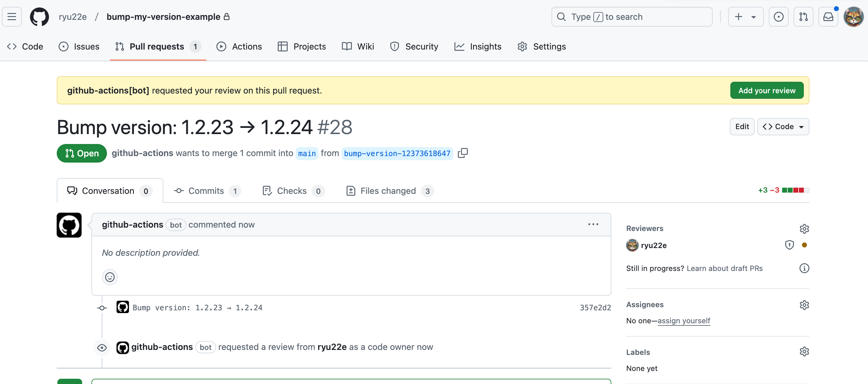
Task: Open the Actions repository tab
Action: (239, 46)
